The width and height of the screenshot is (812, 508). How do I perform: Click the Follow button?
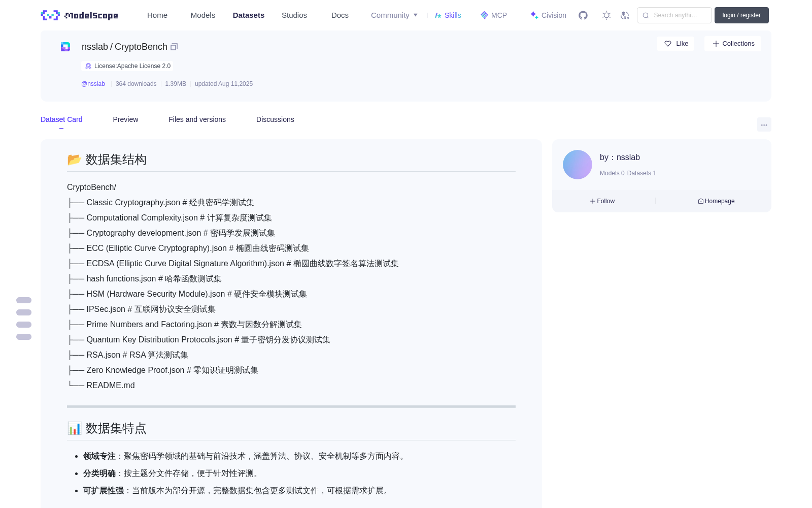point(602,201)
